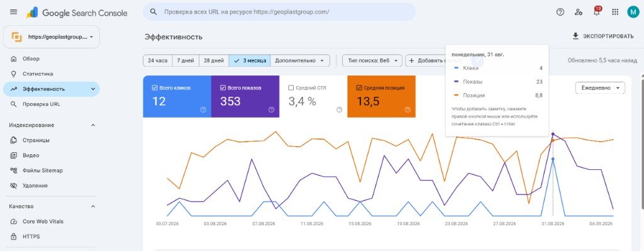This screenshot has width=644, height=251.
Task: Click the Проверка URL magnifier icon
Action: pyautogui.click(x=14, y=104)
